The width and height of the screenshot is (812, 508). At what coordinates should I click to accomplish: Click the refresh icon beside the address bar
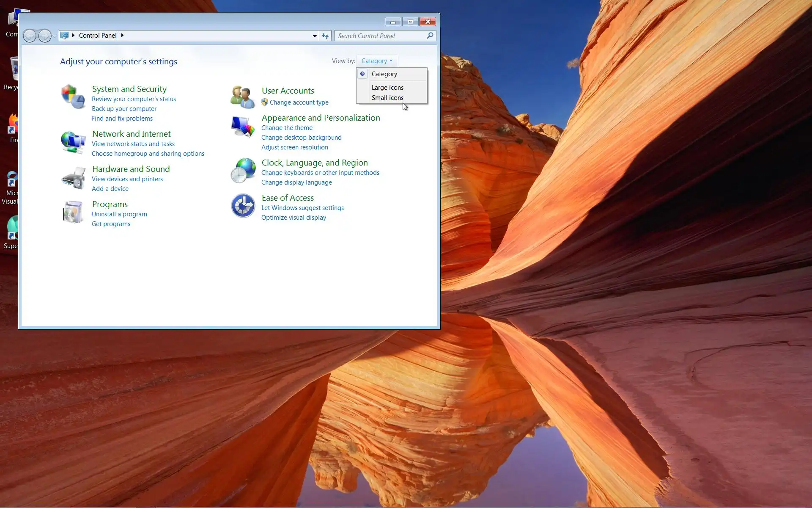(x=325, y=36)
